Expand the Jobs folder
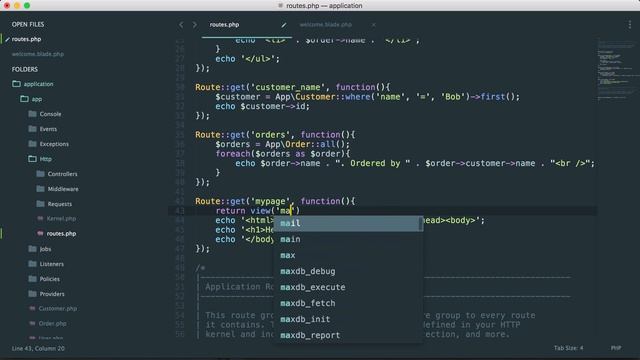Viewport: 640px width, 360px height. coord(45,249)
